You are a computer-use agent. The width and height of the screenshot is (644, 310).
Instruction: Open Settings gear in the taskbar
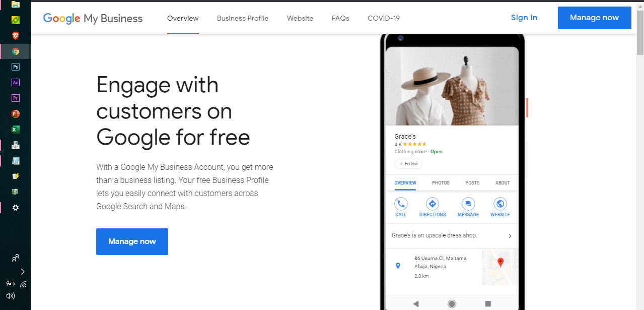coord(16,208)
